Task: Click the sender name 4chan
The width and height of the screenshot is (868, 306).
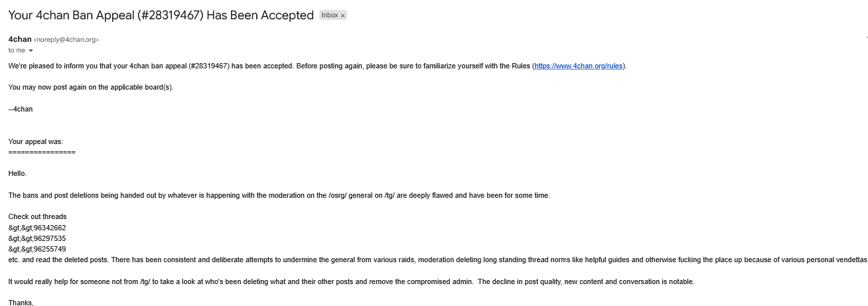Action: (20, 39)
